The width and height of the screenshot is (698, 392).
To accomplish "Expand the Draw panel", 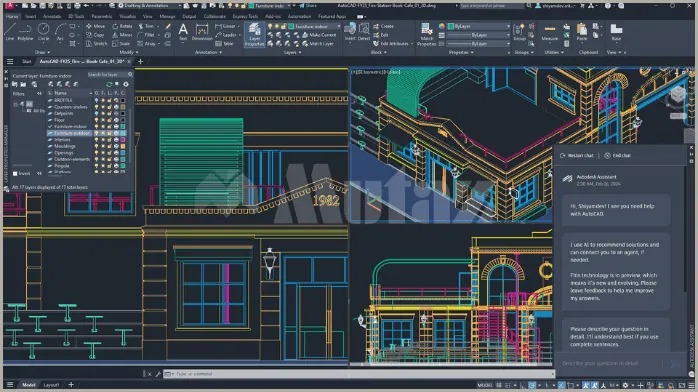I will click(x=42, y=53).
